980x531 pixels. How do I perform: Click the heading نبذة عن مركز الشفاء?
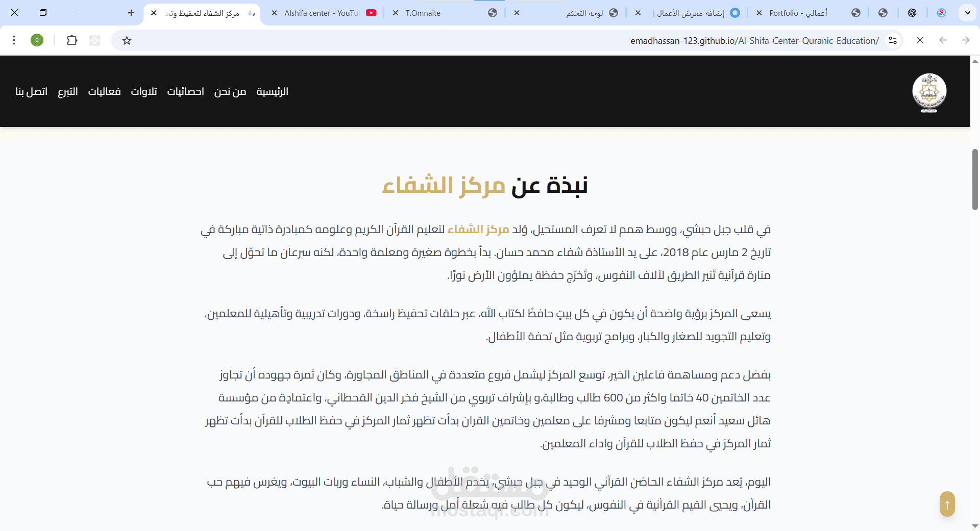(485, 185)
